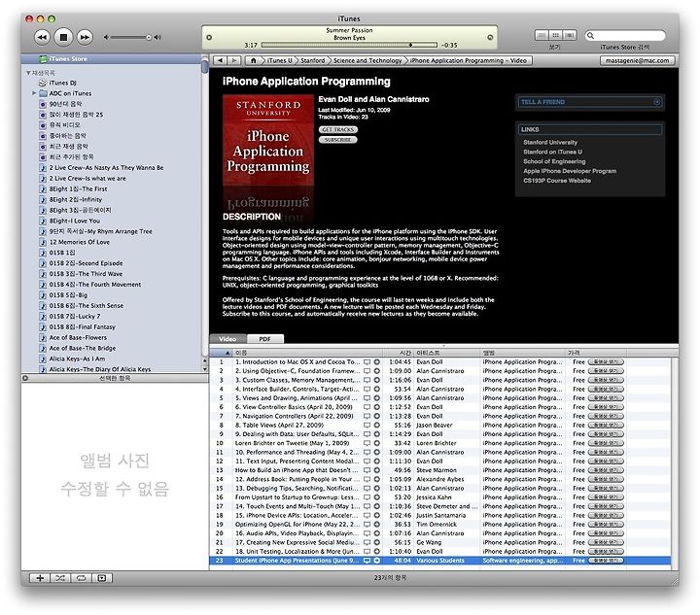Click the Tell a Friend arrow icon
Image resolution: width=700 pixels, height=615 pixels.
(x=656, y=102)
